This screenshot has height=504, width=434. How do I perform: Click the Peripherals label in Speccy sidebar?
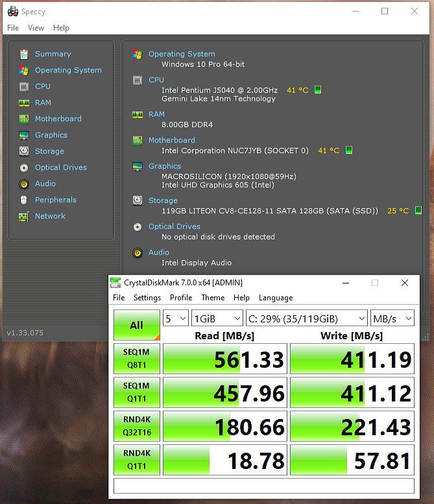click(x=56, y=200)
